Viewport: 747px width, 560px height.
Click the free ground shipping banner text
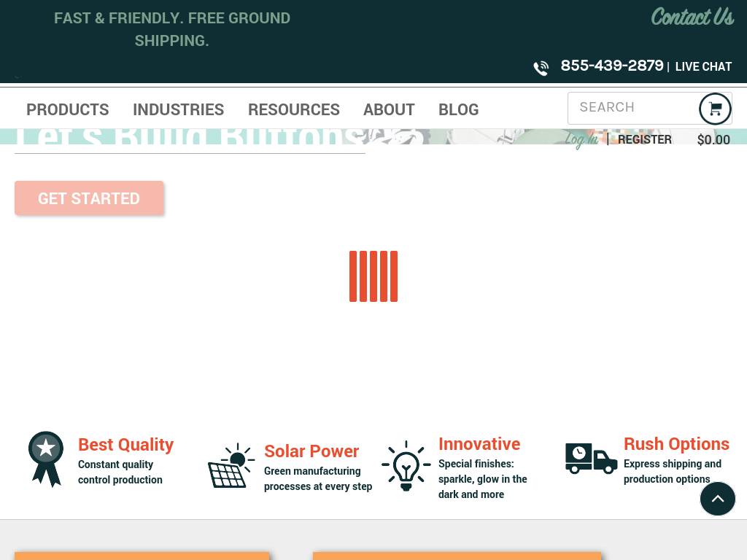point(172,29)
